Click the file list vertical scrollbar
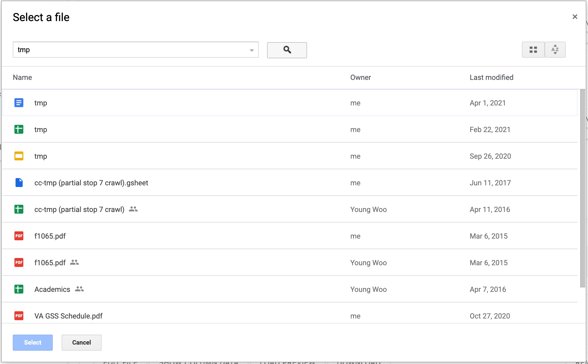Screen dimensions: 588x364 (x=582, y=189)
